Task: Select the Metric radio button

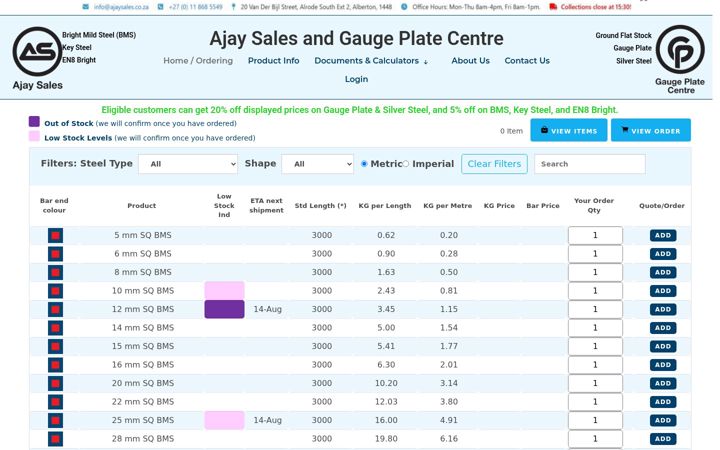Action: (x=364, y=164)
